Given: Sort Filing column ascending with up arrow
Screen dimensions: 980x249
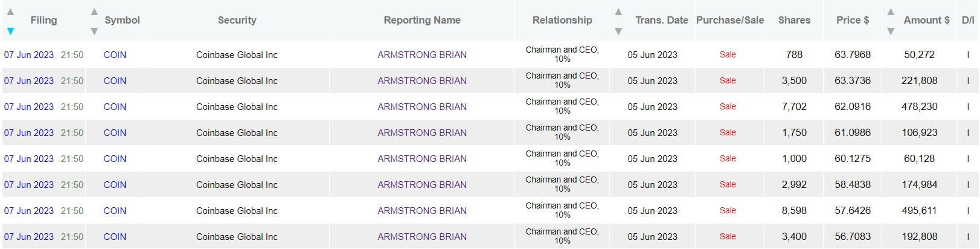Looking at the screenshot, I should click(x=10, y=11).
